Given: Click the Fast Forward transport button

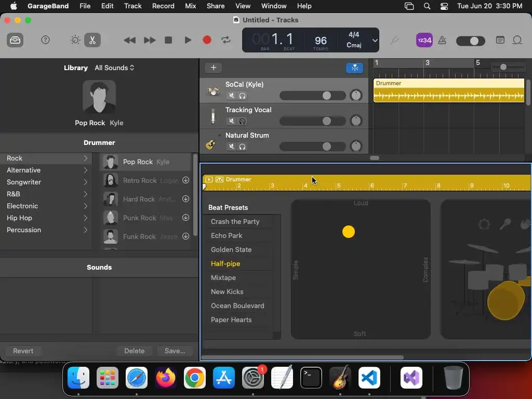Looking at the screenshot, I should [150, 40].
